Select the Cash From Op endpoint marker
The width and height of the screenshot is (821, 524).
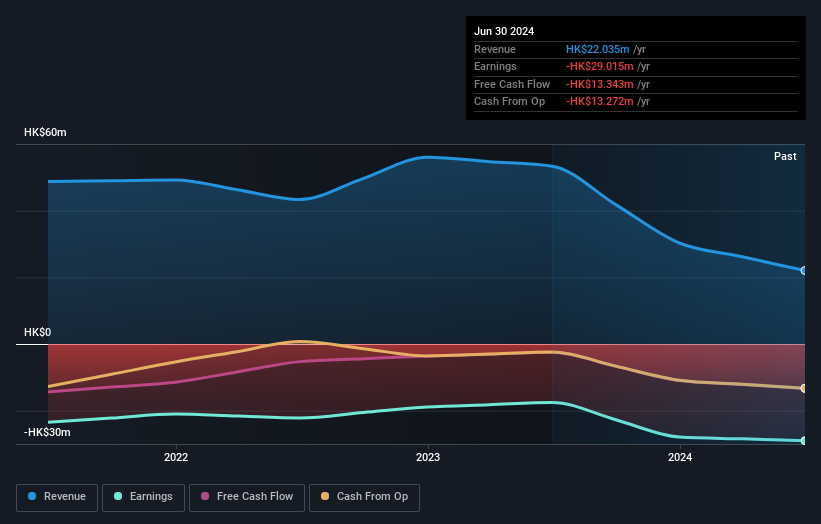coord(804,388)
